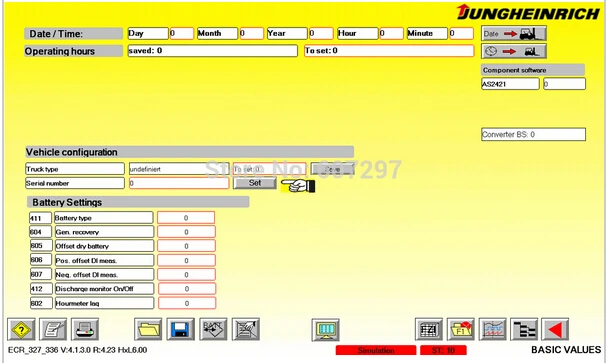Click the BATT battery parameters icon
This screenshot has height=363, width=607.
tap(213, 329)
